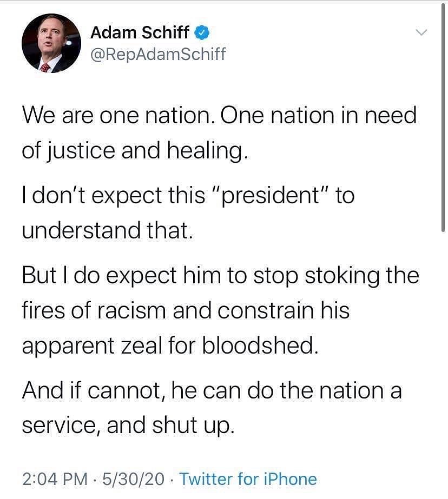
Task: Click the line "apparent zeal for bloodshed."
Action: pos(168,345)
